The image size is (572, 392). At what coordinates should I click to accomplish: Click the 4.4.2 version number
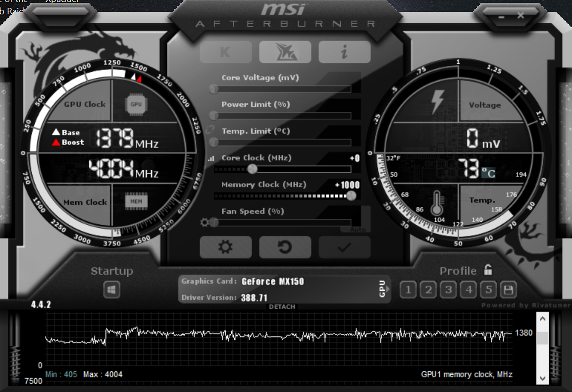point(41,304)
